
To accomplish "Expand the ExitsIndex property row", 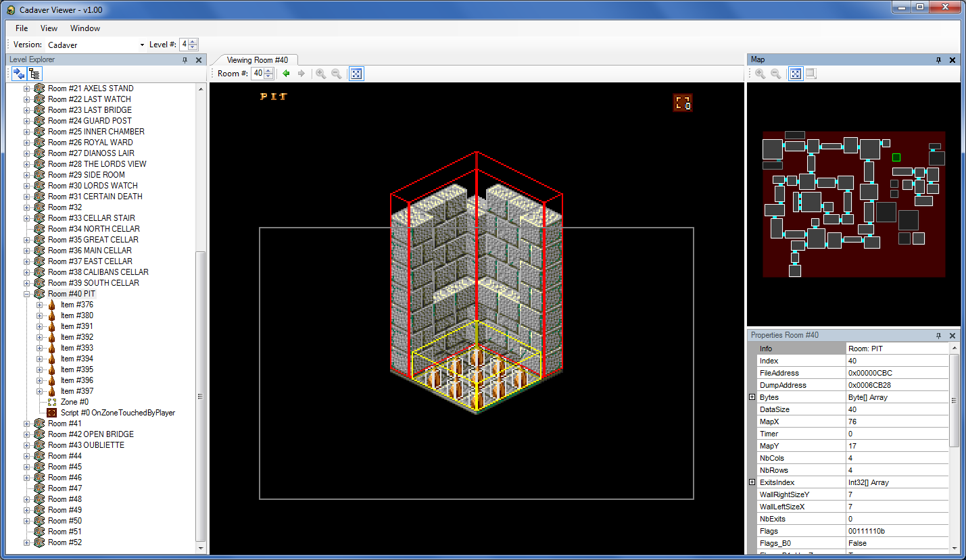I will [752, 482].
